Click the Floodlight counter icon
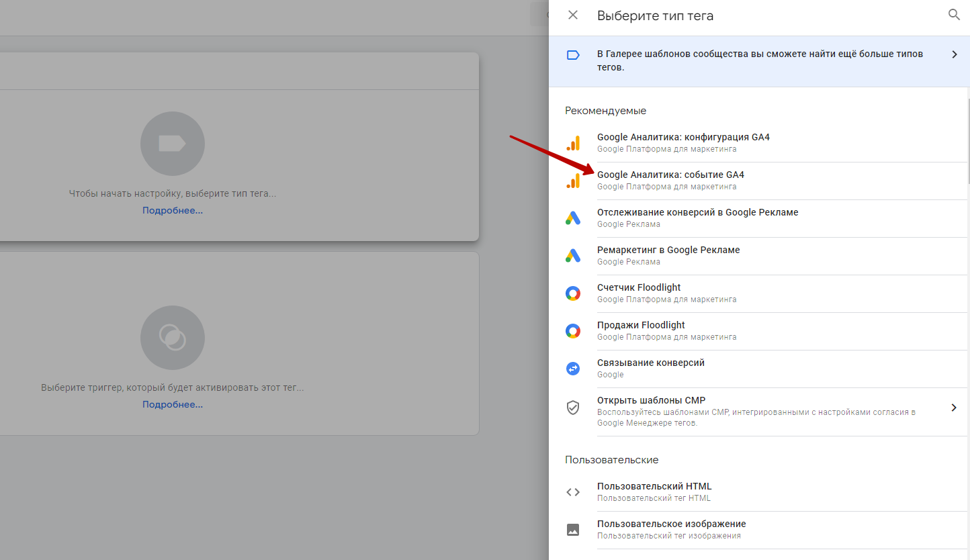The width and height of the screenshot is (970, 560). 573,293
